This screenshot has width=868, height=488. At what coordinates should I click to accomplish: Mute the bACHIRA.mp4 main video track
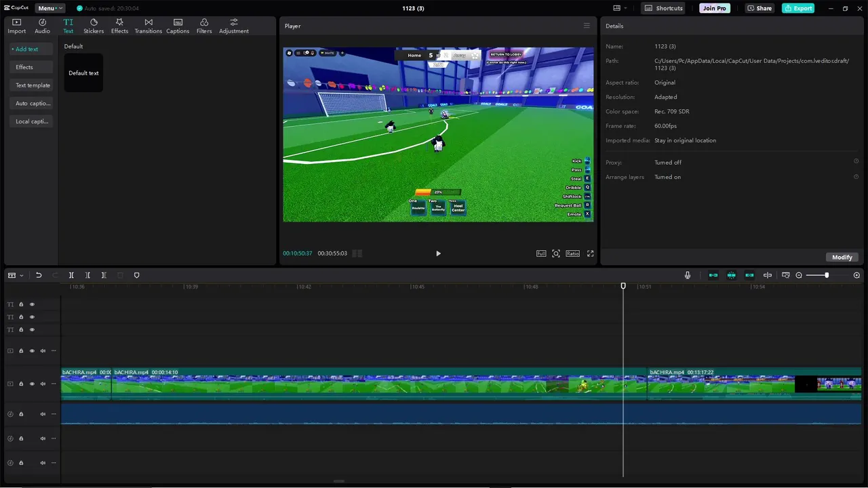pos(43,384)
